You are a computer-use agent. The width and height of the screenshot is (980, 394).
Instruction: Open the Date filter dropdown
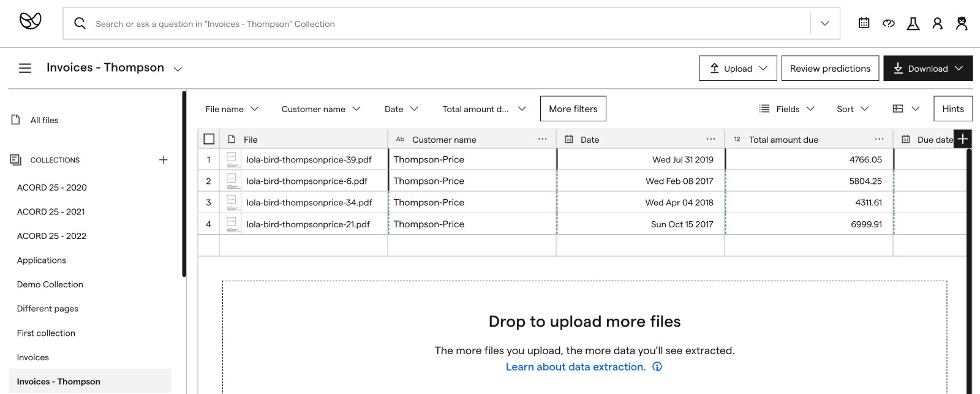[401, 108]
